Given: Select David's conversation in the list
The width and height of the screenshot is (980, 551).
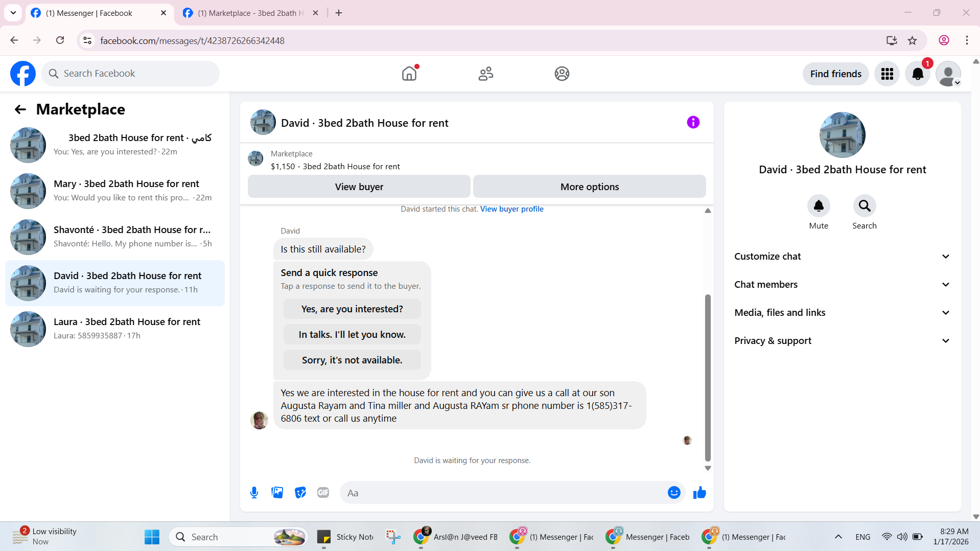Looking at the screenshot, I should 115,283.
